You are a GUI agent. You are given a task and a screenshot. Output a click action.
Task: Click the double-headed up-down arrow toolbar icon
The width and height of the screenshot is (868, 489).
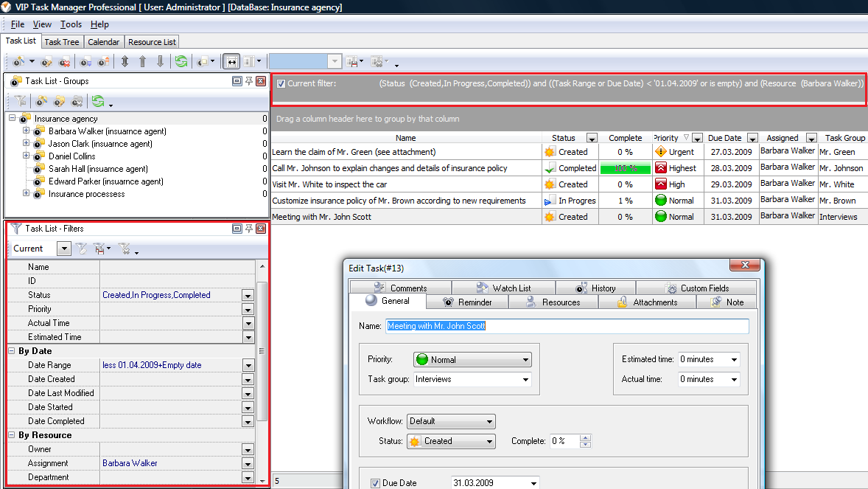pyautogui.click(x=125, y=61)
